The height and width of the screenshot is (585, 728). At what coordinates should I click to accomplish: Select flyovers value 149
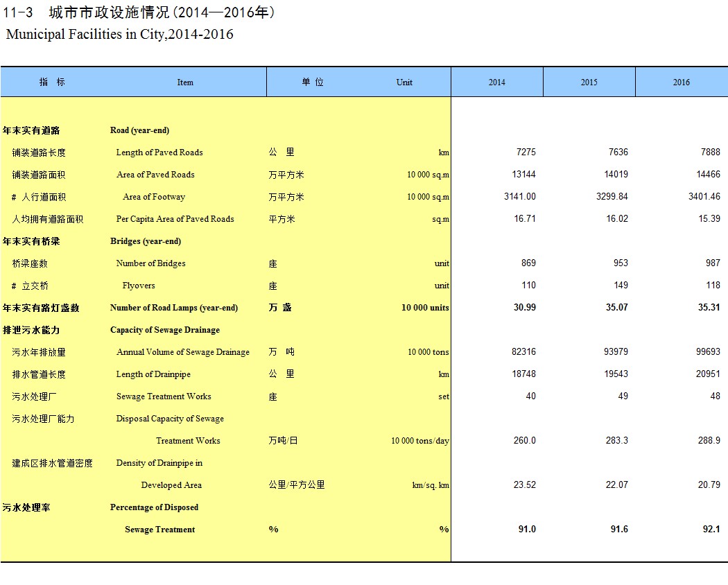pyautogui.click(x=621, y=286)
